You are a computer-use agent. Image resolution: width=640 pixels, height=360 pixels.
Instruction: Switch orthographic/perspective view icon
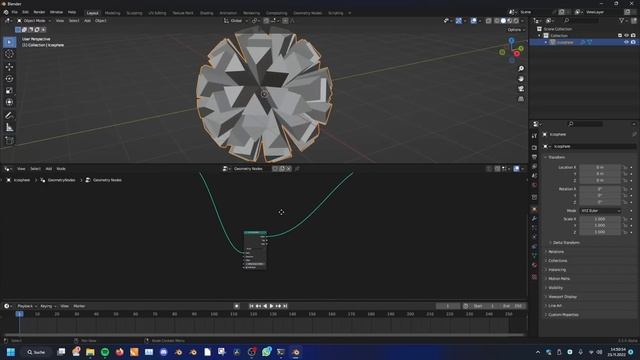[521, 99]
